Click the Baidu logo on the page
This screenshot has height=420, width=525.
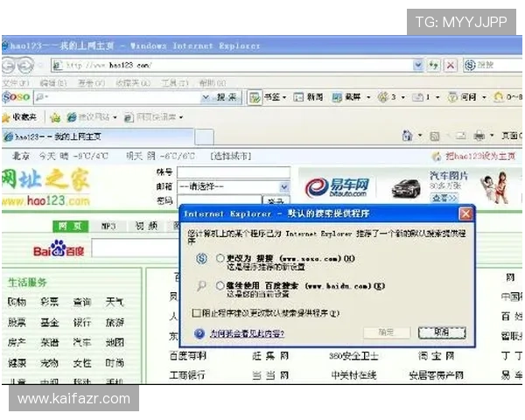click(x=59, y=248)
